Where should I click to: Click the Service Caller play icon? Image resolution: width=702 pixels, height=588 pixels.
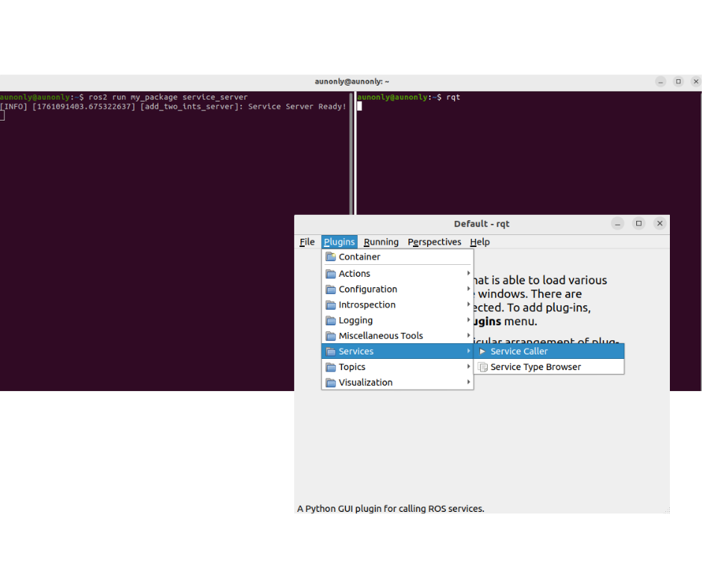(482, 351)
